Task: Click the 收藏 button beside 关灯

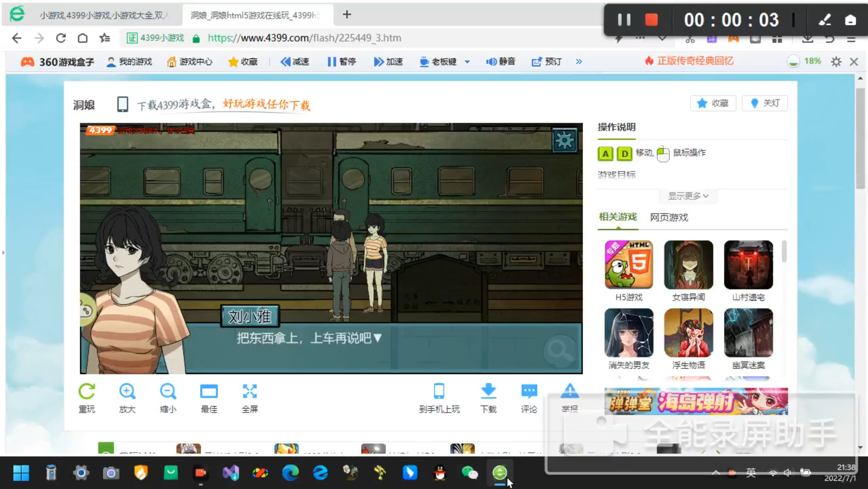Action: [713, 103]
